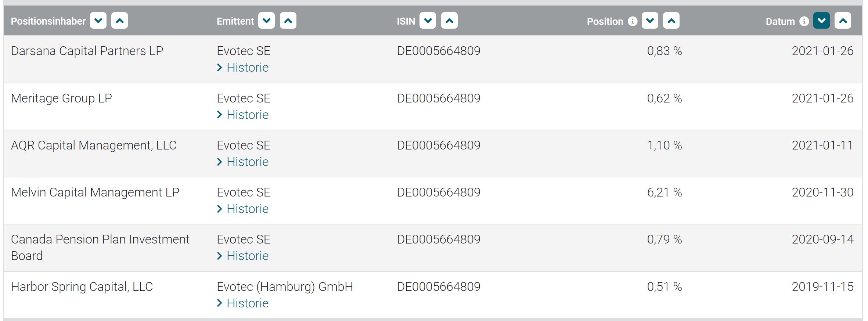Sort Emittent column descending
This screenshot has width=868, height=321.
click(266, 21)
